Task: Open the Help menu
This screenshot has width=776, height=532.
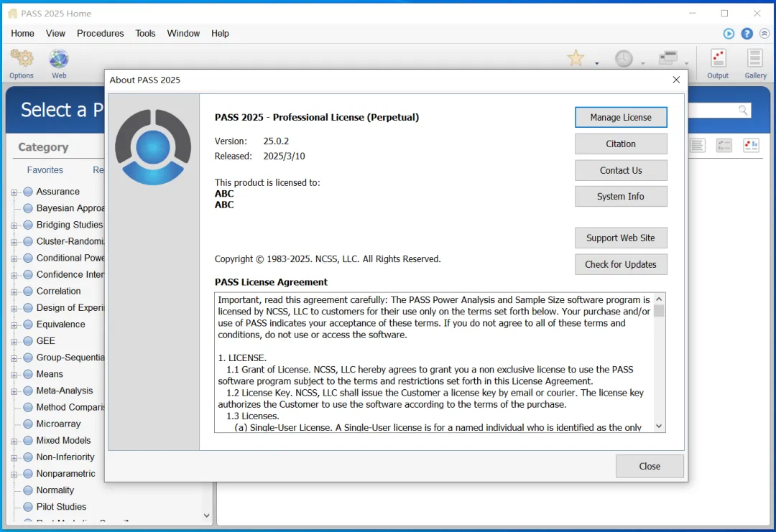Action: (x=221, y=33)
